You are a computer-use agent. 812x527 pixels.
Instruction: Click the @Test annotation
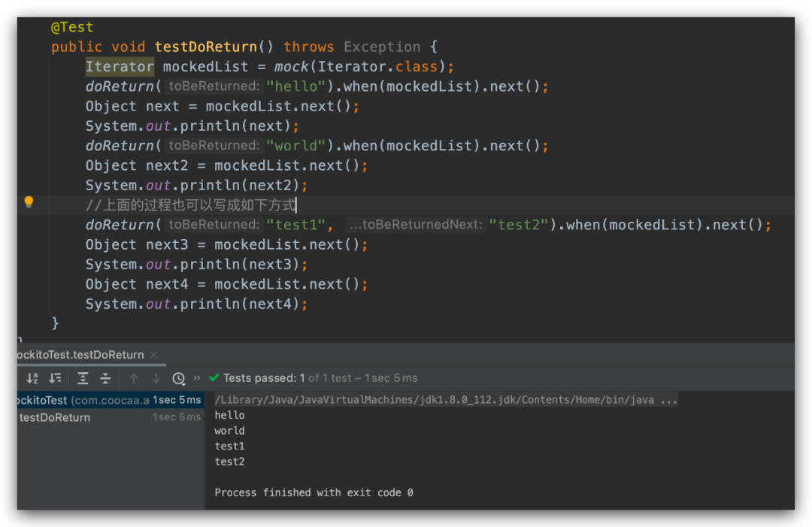[x=72, y=27]
